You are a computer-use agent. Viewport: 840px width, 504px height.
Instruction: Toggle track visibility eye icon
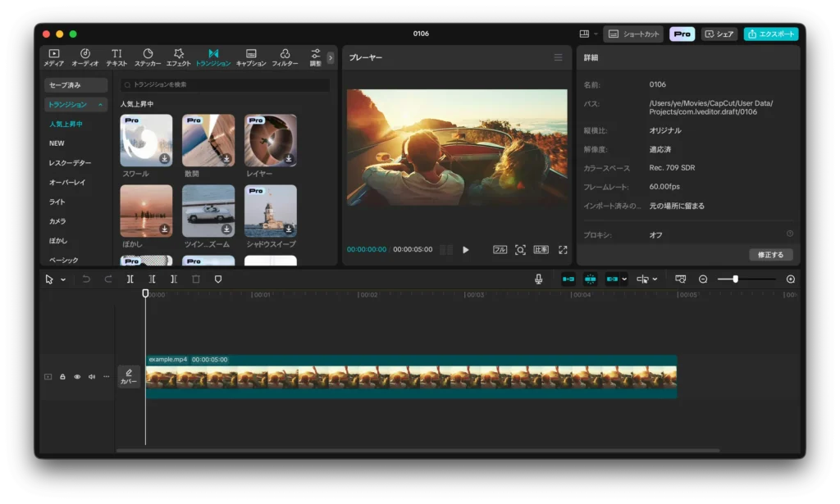click(77, 377)
